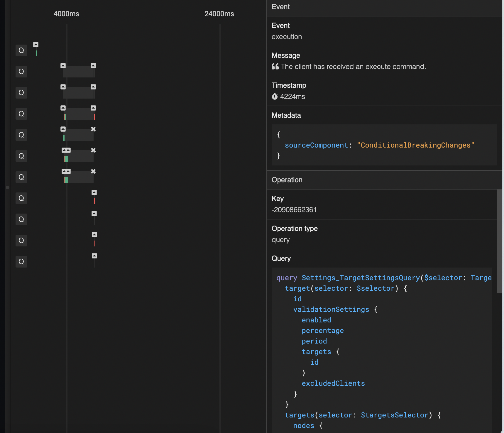Click the 4000ms label on the timeline ruler
This screenshot has height=433, width=504.
(x=66, y=13)
